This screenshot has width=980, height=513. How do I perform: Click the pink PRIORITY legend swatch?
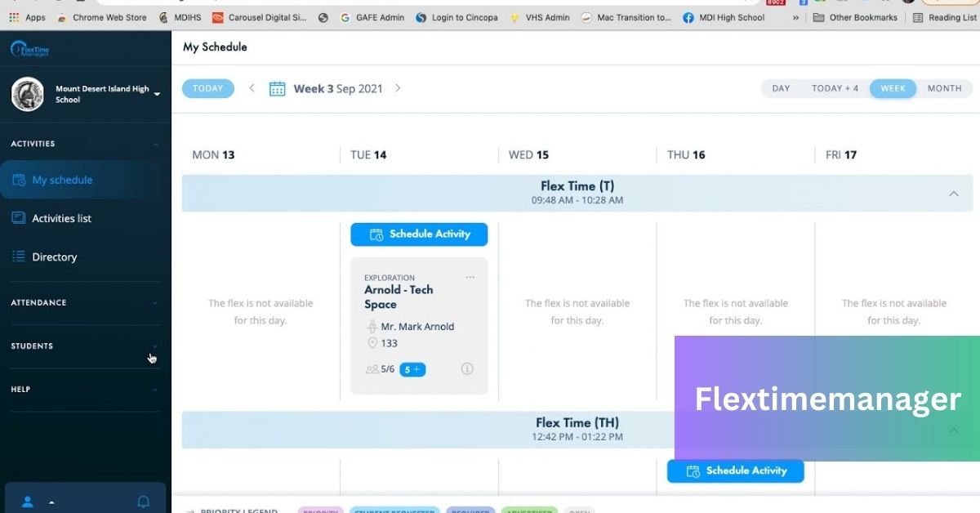tap(320, 511)
